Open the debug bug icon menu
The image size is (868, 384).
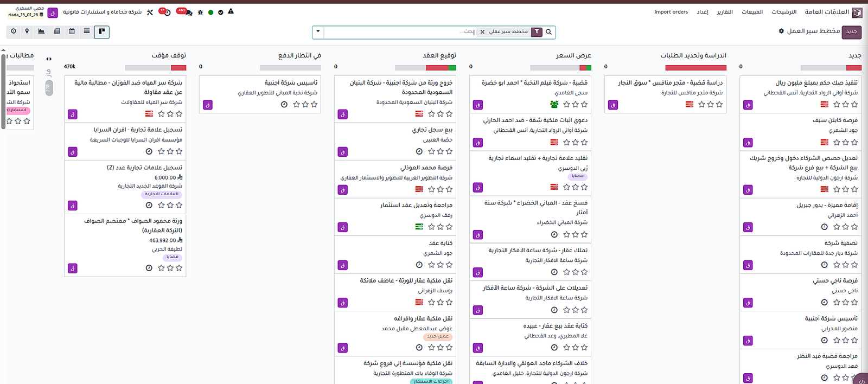click(x=200, y=12)
